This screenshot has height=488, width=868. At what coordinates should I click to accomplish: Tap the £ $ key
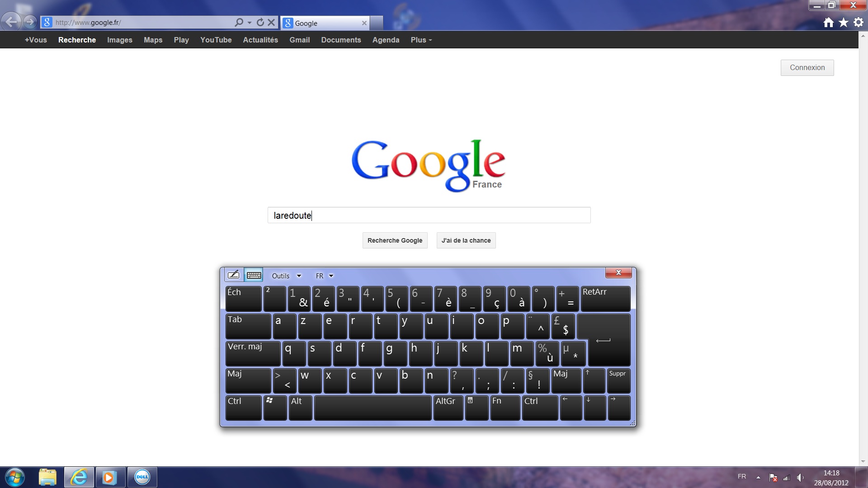pyautogui.click(x=563, y=326)
